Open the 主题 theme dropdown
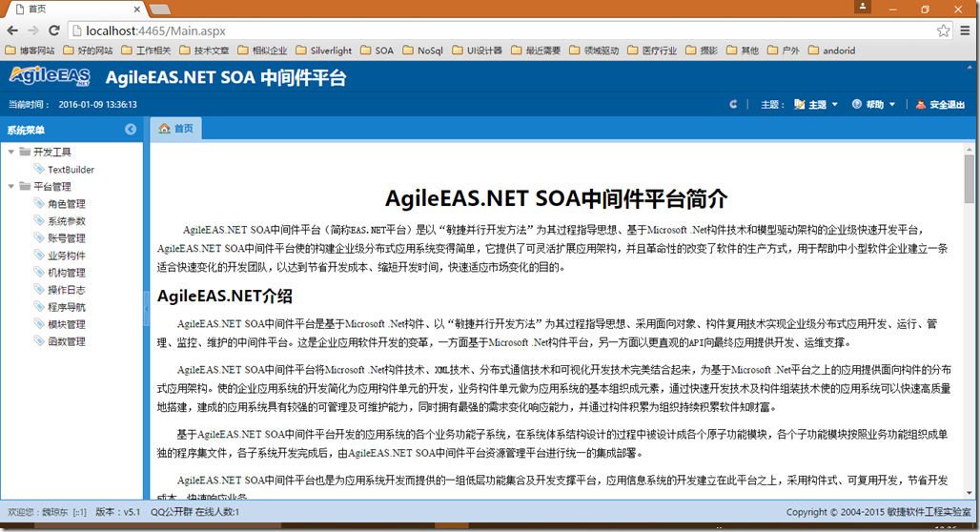 (815, 105)
